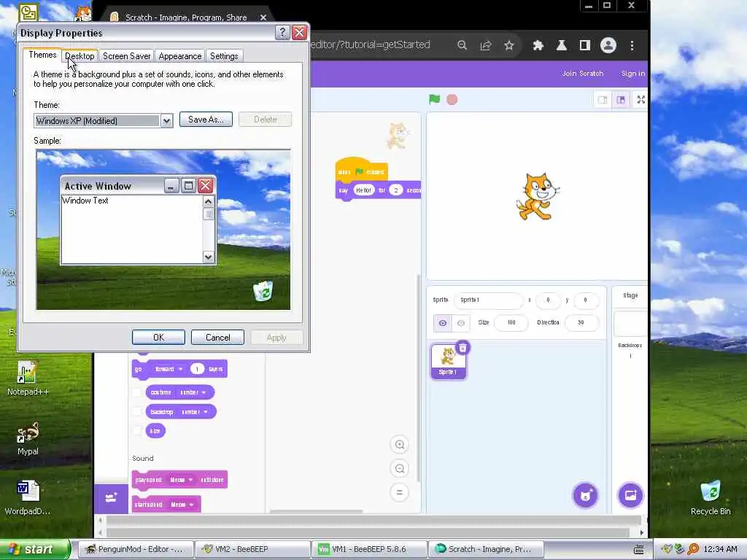747x560 pixels.
Task: Click the sprite Direction input field
Action: click(581, 322)
